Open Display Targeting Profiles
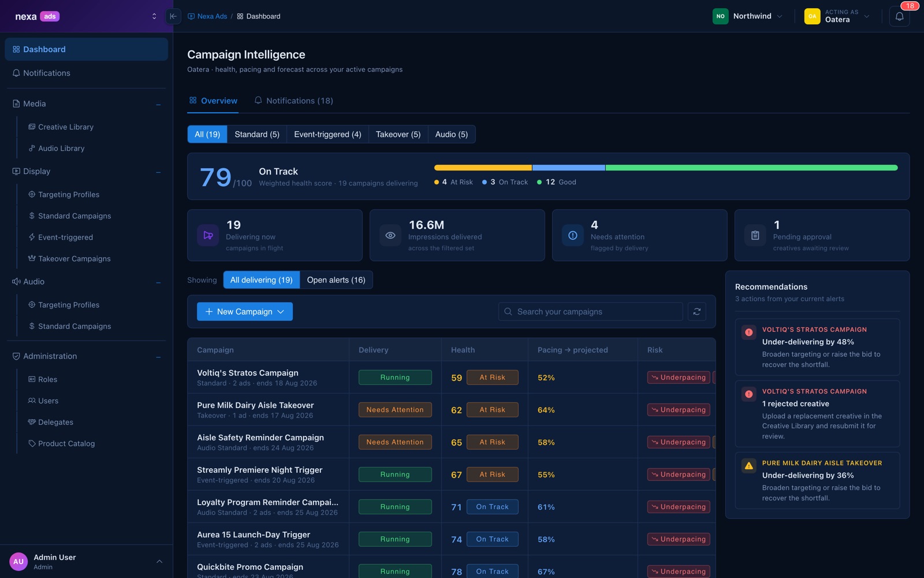The width and height of the screenshot is (924, 578). (68, 194)
